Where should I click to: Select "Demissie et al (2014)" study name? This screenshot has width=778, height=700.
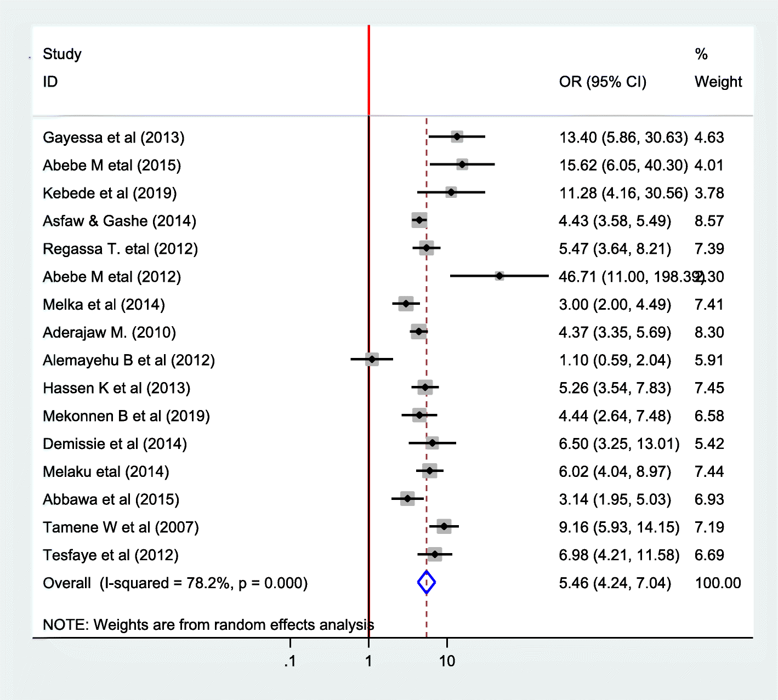(115, 443)
